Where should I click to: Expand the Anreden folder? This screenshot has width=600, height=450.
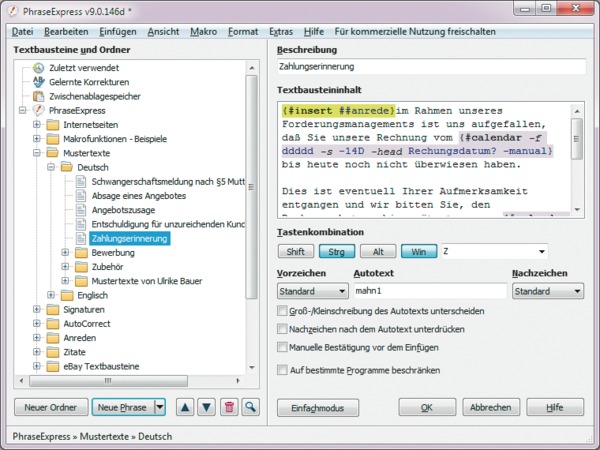tap(37, 338)
